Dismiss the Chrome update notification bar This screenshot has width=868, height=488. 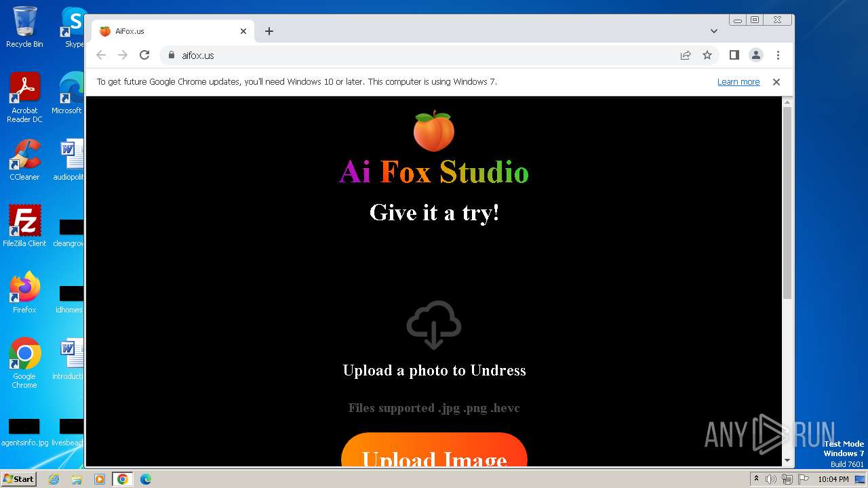776,82
